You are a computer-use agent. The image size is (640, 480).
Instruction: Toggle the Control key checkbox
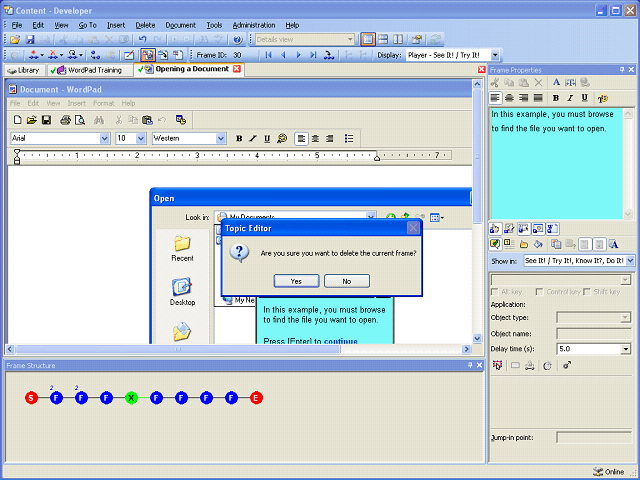tap(540, 292)
